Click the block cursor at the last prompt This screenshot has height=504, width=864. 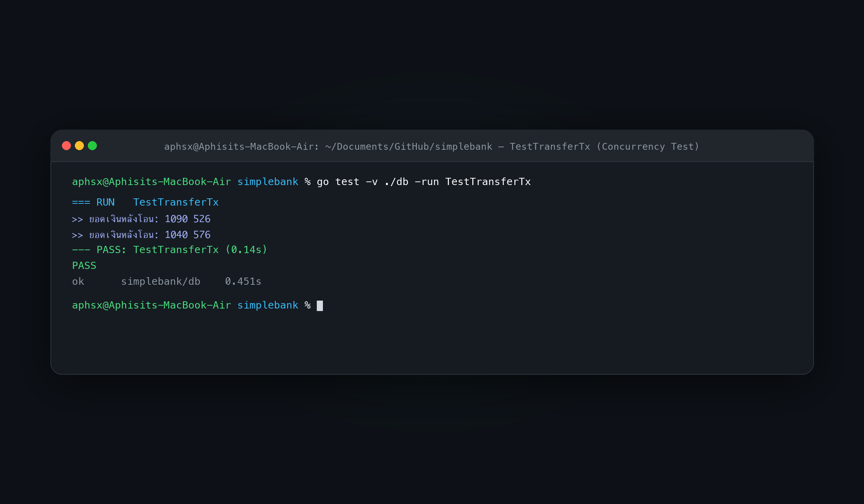click(320, 306)
